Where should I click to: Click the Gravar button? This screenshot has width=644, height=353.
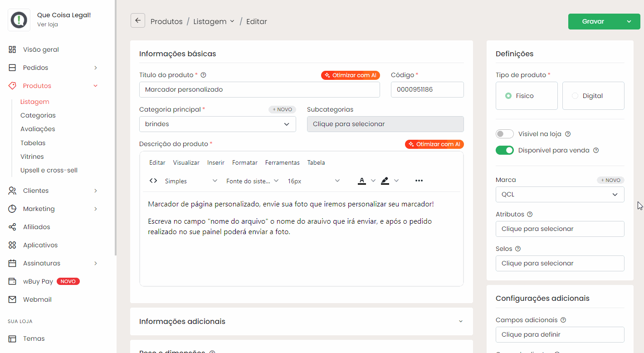(593, 21)
